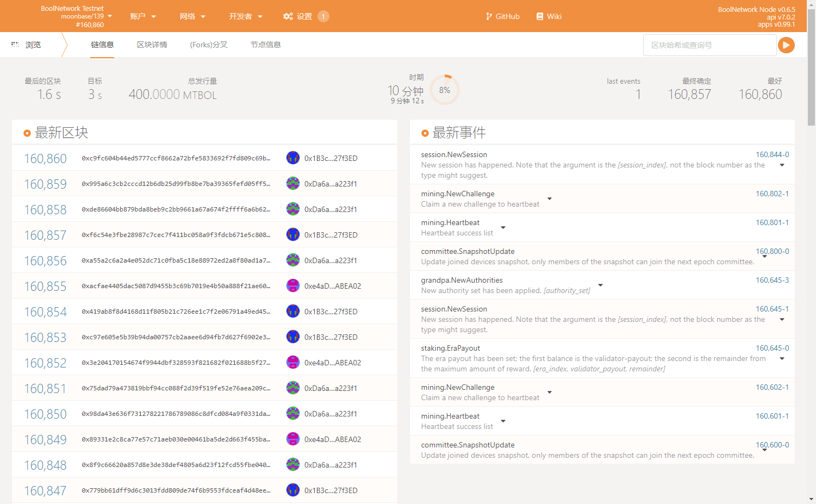Click validator identicon for block 160,860
The width and height of the screenshot is (816, 504).
coord(293,158)
